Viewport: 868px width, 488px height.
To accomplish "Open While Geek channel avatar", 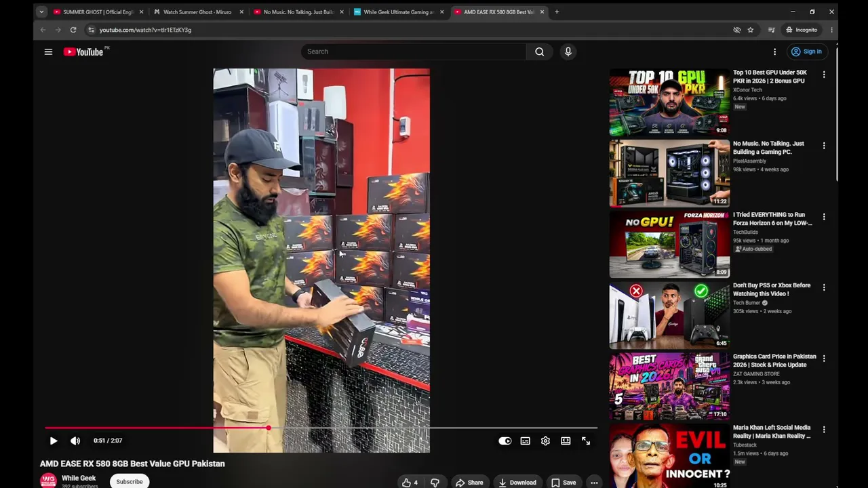I will (48, 481).
